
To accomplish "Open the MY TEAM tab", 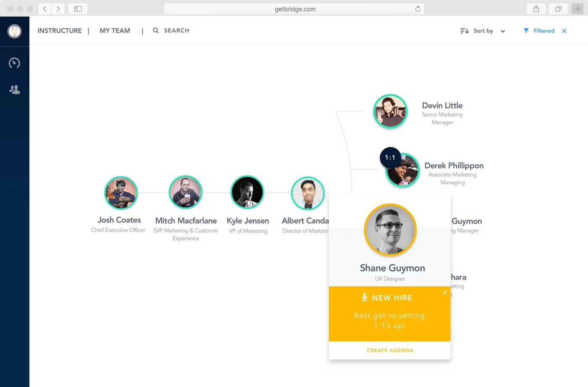I will tap(115, 31).
